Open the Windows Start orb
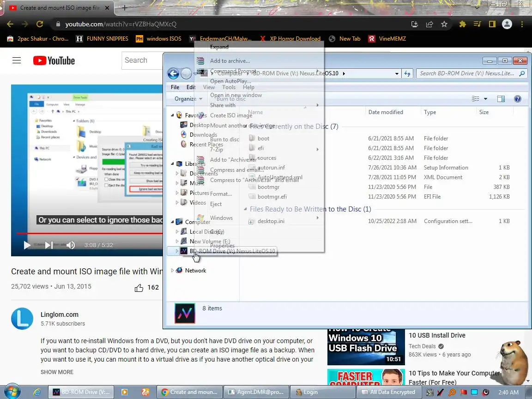This screenshot has height=399, width=532. pos(12,392)
